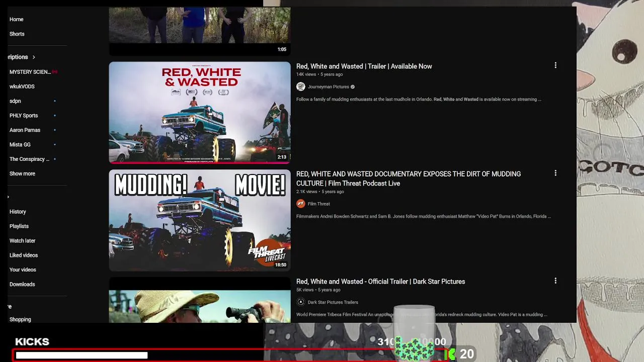The width and height of the screenshot is (644, 362).
Task: Click the 18:50 duration badge
Action: [280, 264]
